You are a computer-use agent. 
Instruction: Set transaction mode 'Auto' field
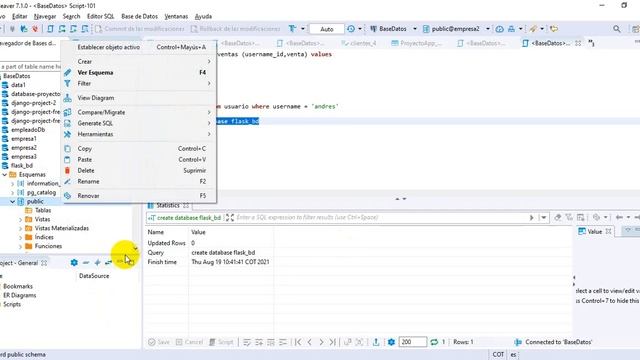[x=327, y=29]
